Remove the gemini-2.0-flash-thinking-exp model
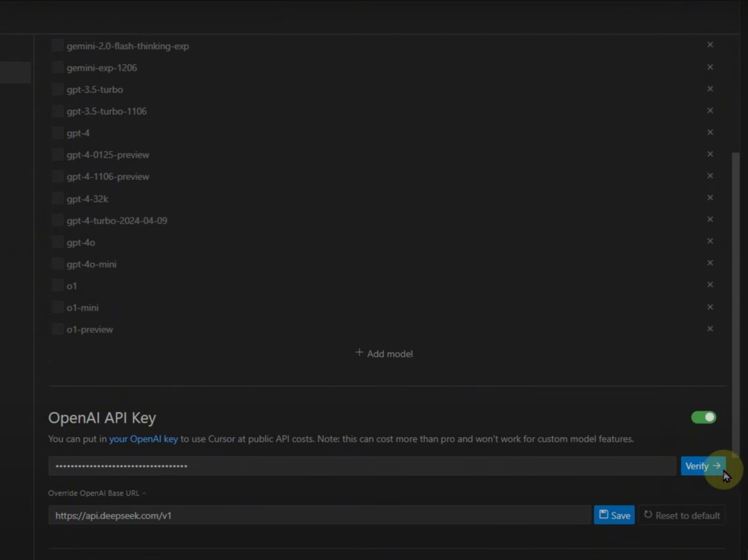The image size is (748, 560). [x=710, y=45]
